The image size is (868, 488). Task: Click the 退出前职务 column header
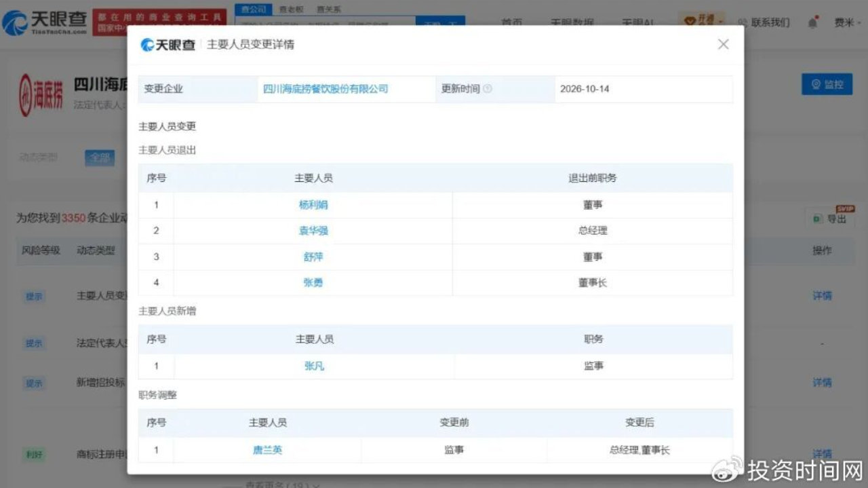(x=593, y=179)
